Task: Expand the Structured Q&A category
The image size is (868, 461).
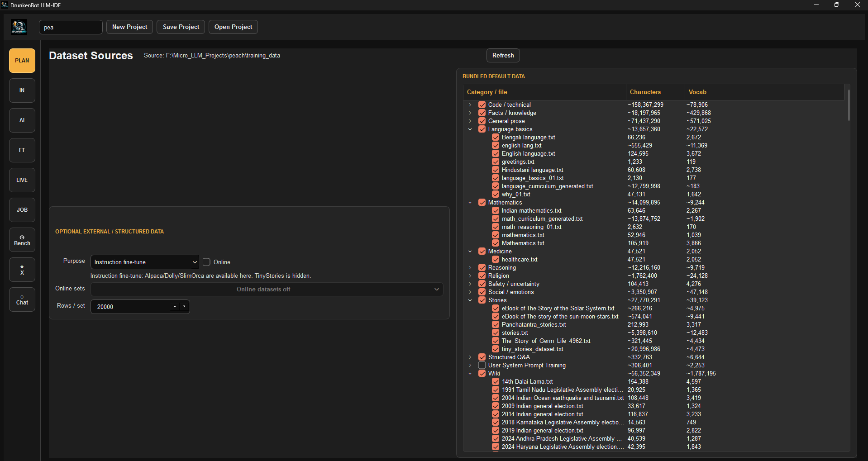Action: pos(470,357)
